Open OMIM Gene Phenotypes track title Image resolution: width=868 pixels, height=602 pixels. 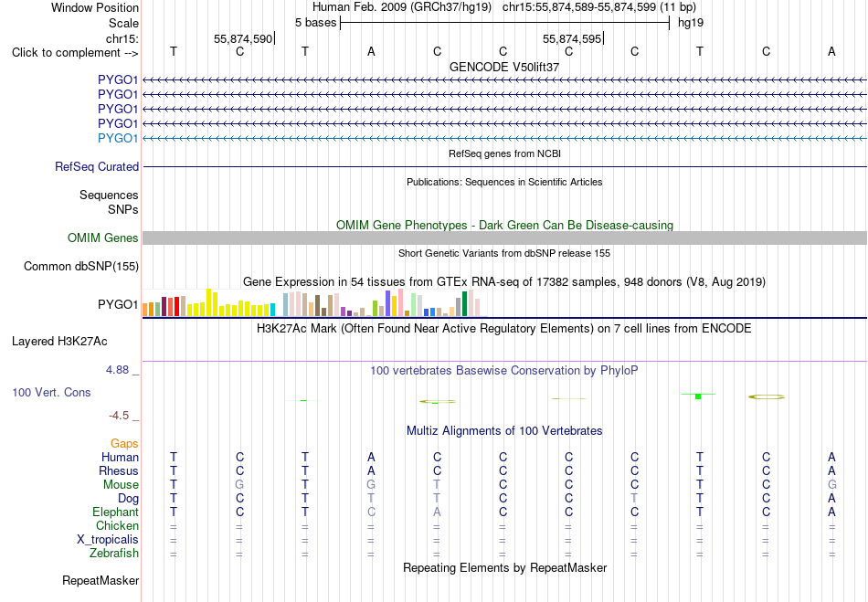pos(504,226)
